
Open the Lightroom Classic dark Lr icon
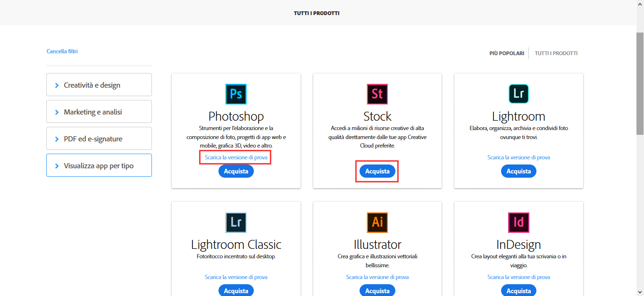coord(235,222)
